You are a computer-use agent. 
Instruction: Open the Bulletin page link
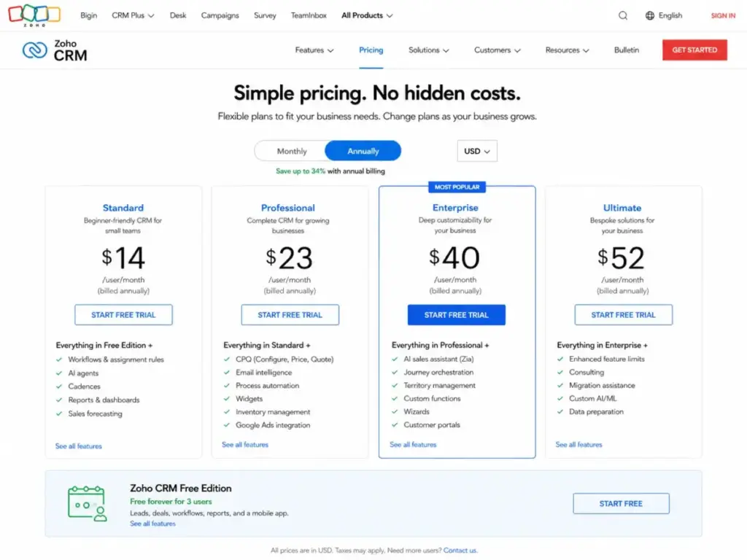pyautogui.click(x=626, y=50)
